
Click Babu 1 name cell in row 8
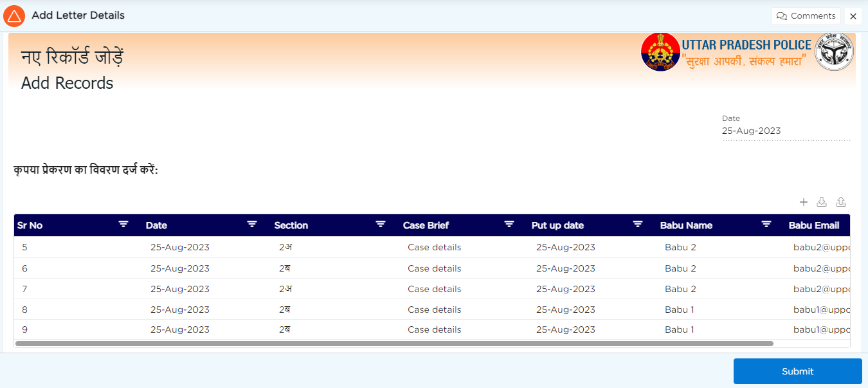point(721,309)
